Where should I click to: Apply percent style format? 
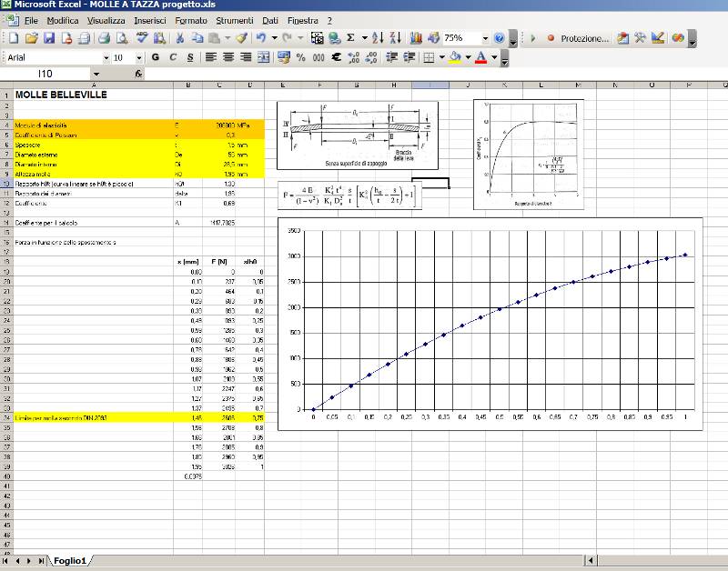pyautogui.click(x=301, y=57)
